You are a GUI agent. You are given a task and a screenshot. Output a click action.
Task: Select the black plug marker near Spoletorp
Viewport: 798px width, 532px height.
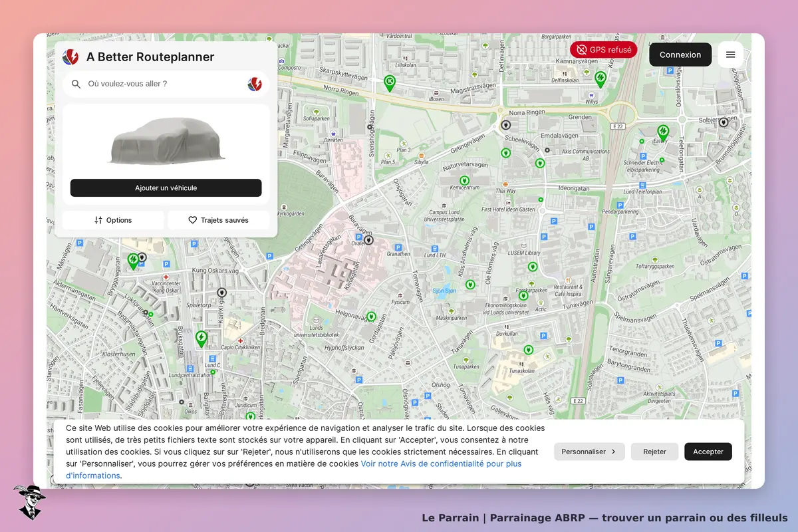coord(222,292)
